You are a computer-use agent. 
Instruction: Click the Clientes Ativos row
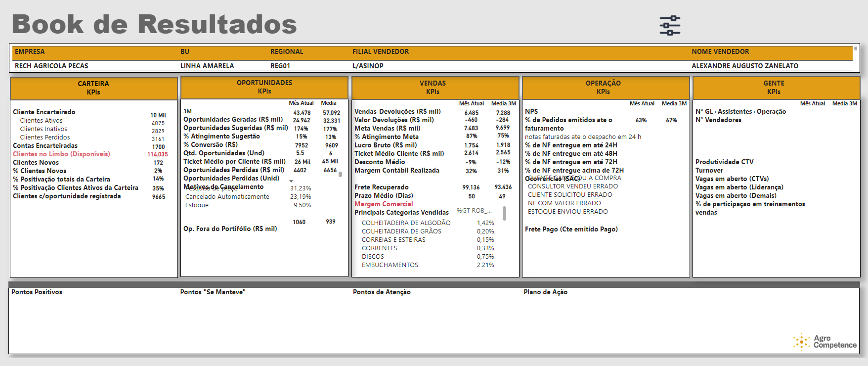click(x=41, y=121)
